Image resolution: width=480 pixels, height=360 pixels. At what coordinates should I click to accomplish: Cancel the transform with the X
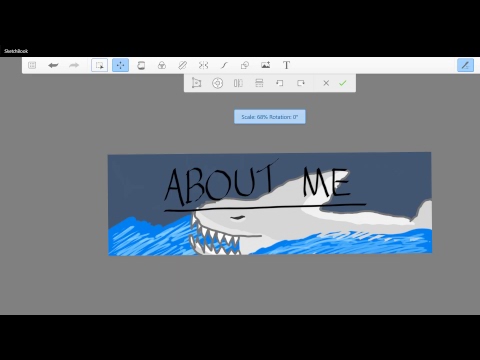pos(326,83)
